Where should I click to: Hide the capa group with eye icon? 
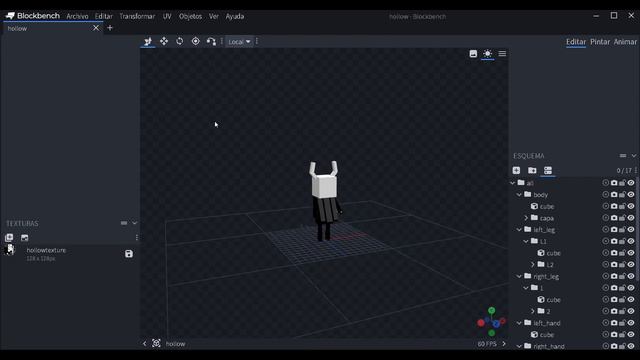coord(631,218)
